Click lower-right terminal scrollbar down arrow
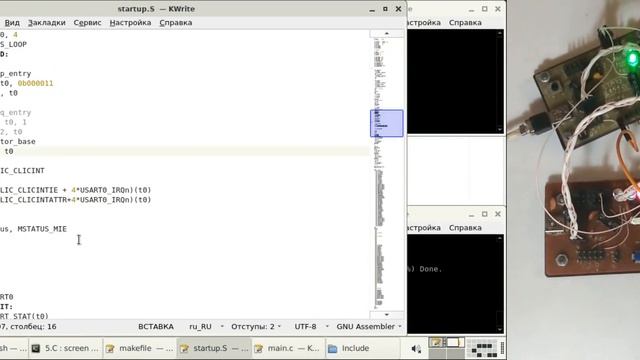640x360 pixels. coord(500,329)
